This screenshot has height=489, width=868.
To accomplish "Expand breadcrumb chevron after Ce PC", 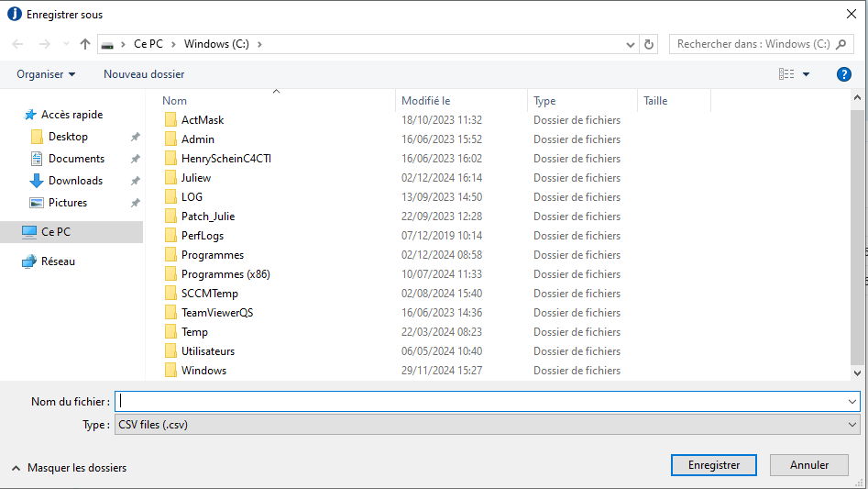I will tap(173, 44).
